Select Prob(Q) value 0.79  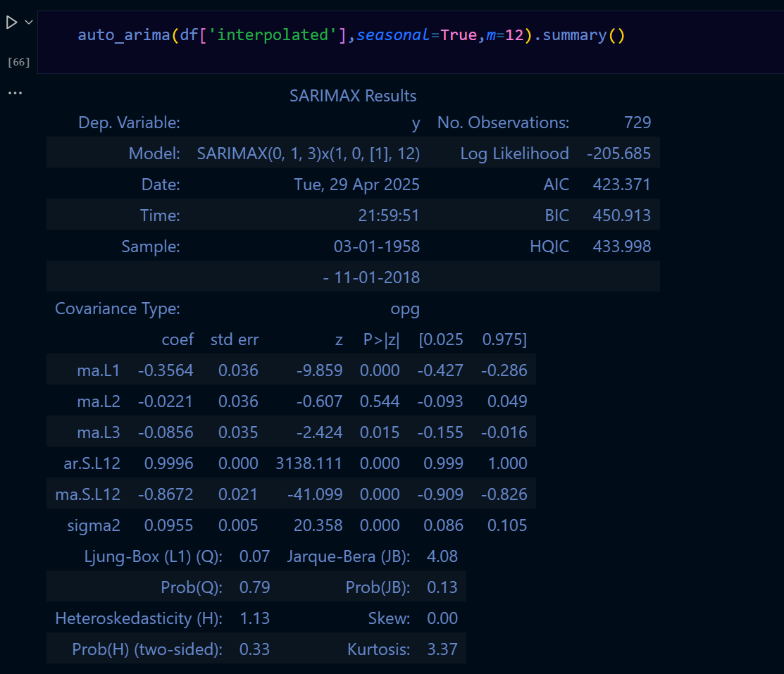point(254,587)
